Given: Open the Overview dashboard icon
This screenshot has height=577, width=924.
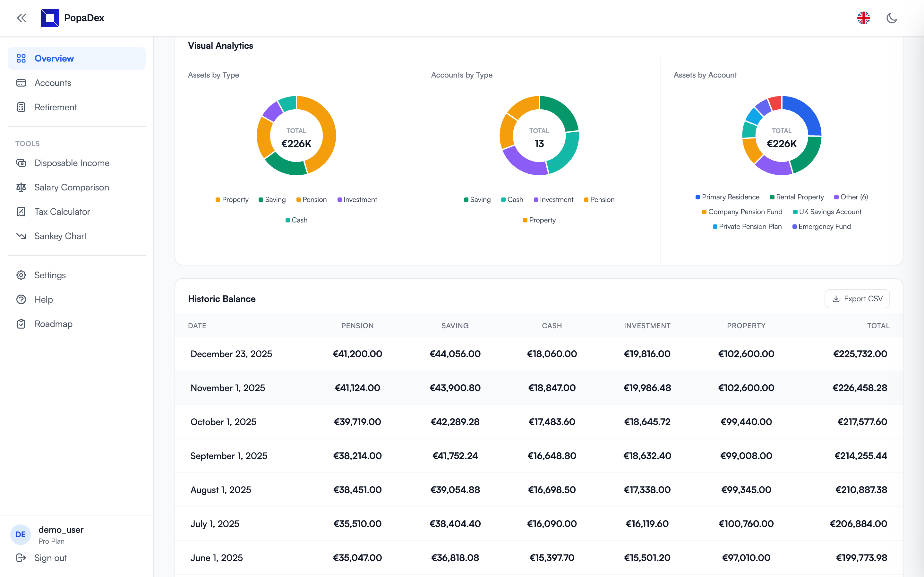Looking at the screenshot, I should [x=21, y=58].
